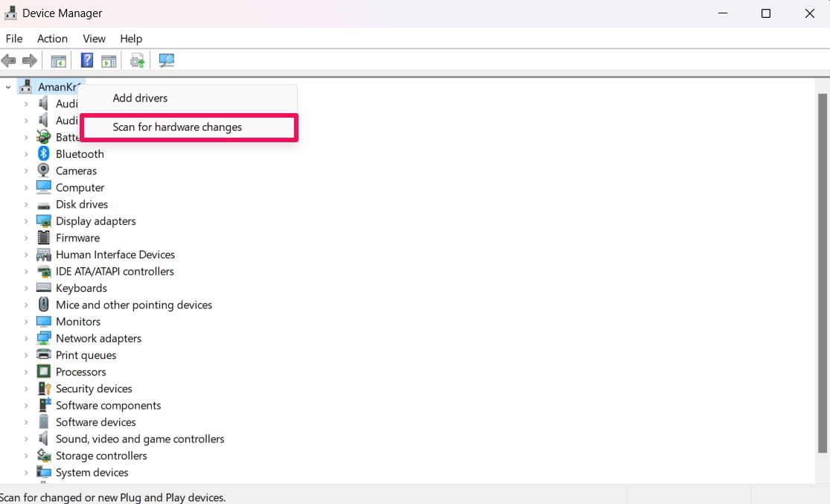Open the Action menu
This screenshot has height=504, width=830.
pos(52,39)
